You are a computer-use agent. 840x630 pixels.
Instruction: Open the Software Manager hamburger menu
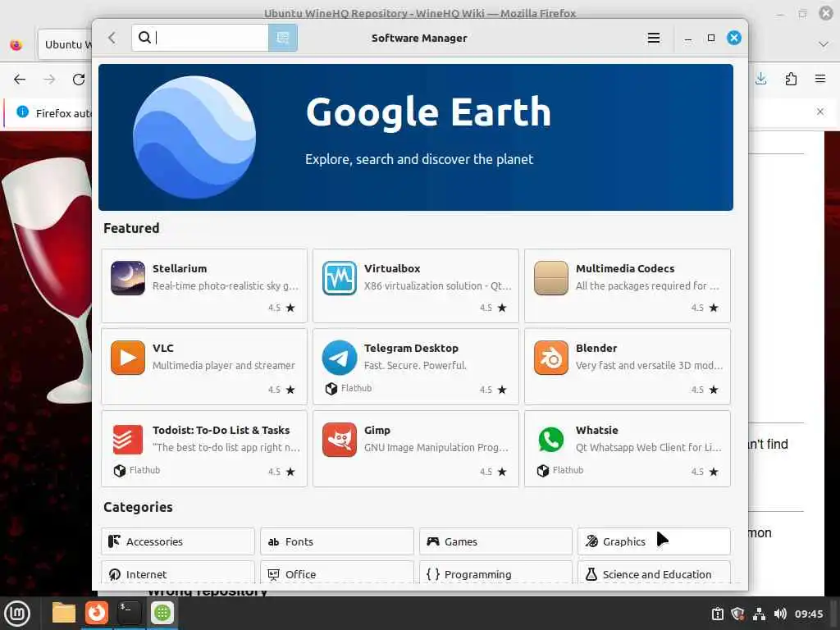pos(653,38)
